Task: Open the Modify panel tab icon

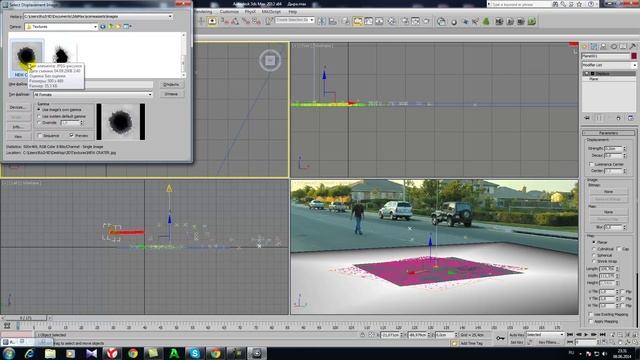Action: coord(594,46)
